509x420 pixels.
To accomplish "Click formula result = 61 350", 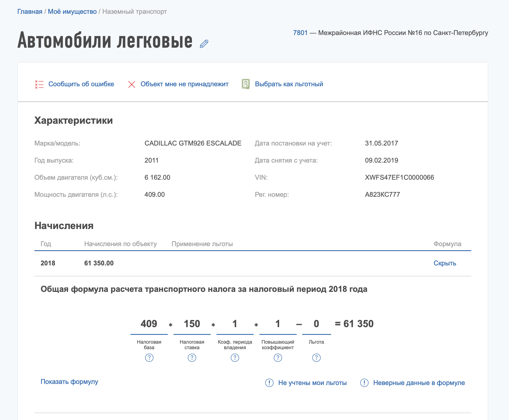I will click(354, 324).
